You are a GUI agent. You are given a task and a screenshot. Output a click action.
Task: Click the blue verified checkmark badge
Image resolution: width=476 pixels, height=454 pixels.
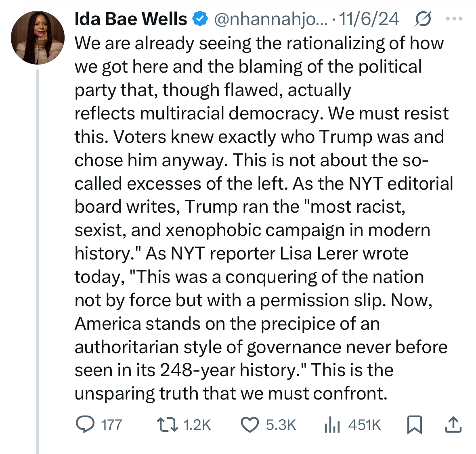pyautogui.click(x=201, y=19)
